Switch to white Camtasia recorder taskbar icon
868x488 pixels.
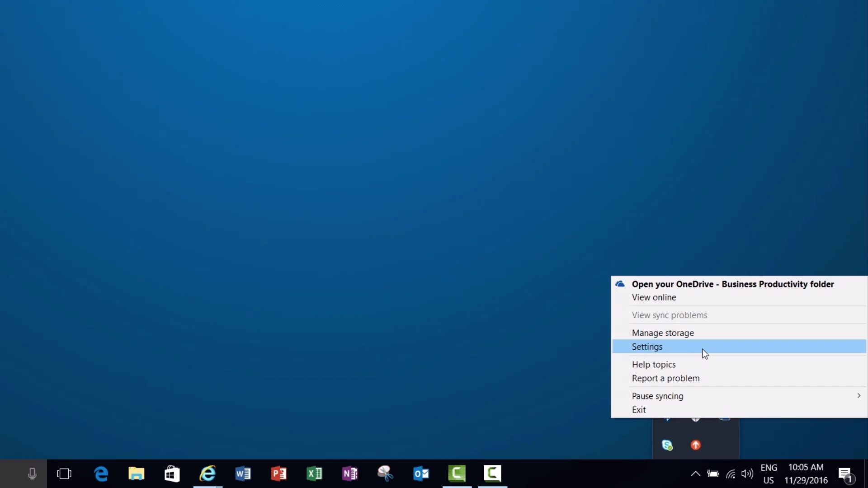pyautogui.click(x=492, y=474)
